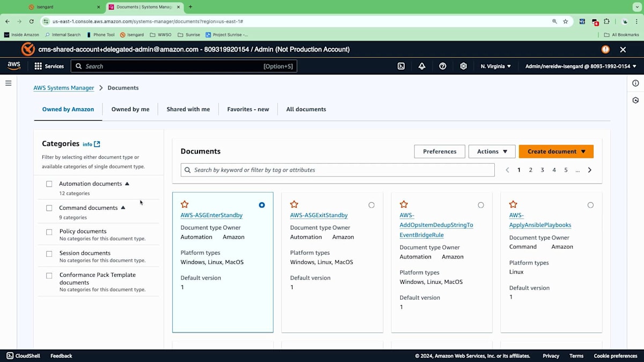Click the AWS logo home icon
Viewport: 644px width, 362px height.
(x=14, y=66)
